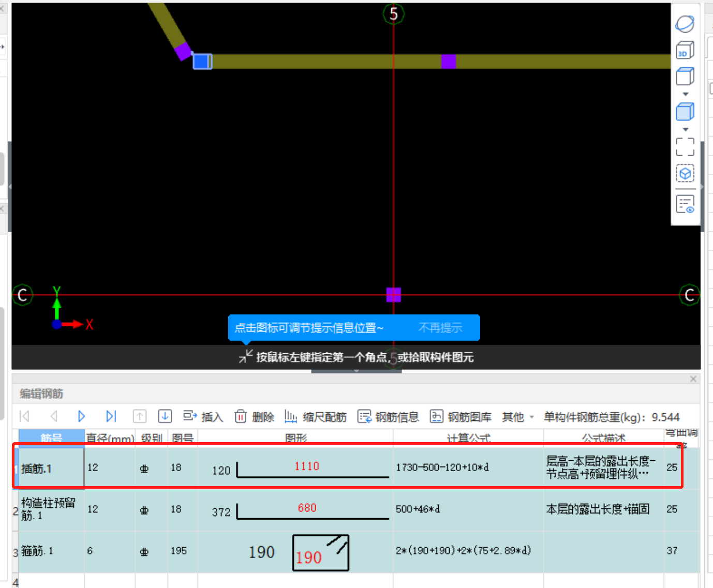The height and width of the screenshot is (588, 713).
Task: Select the 级别 column header
Action: pyautogui.click(x=152, y=438)
